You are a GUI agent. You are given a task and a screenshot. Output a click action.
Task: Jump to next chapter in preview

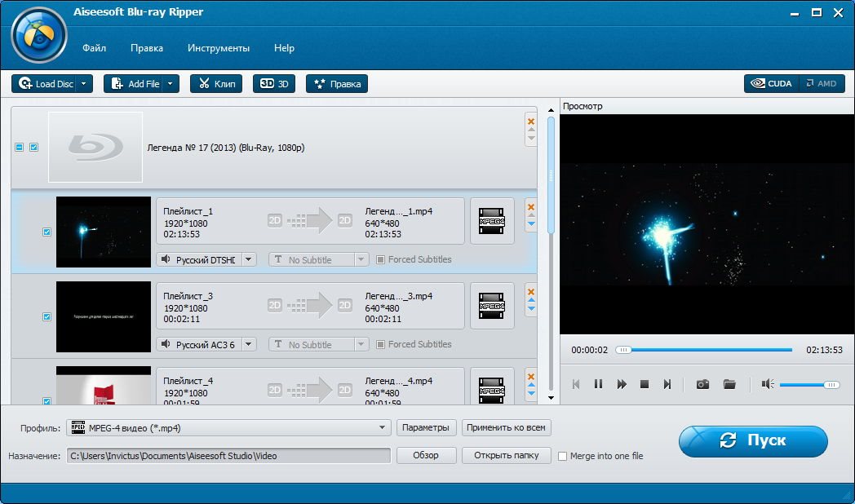[x=667, y=384]
